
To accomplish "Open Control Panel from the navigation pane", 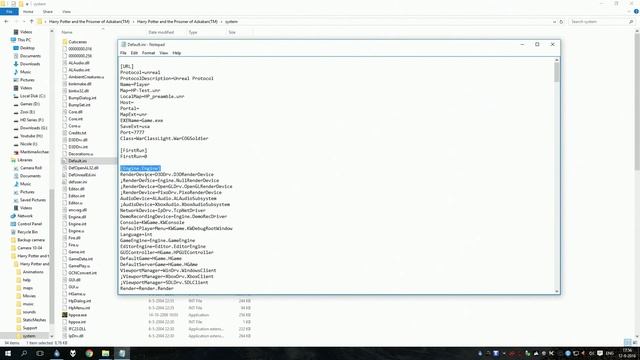I will [x=29, y=224].
